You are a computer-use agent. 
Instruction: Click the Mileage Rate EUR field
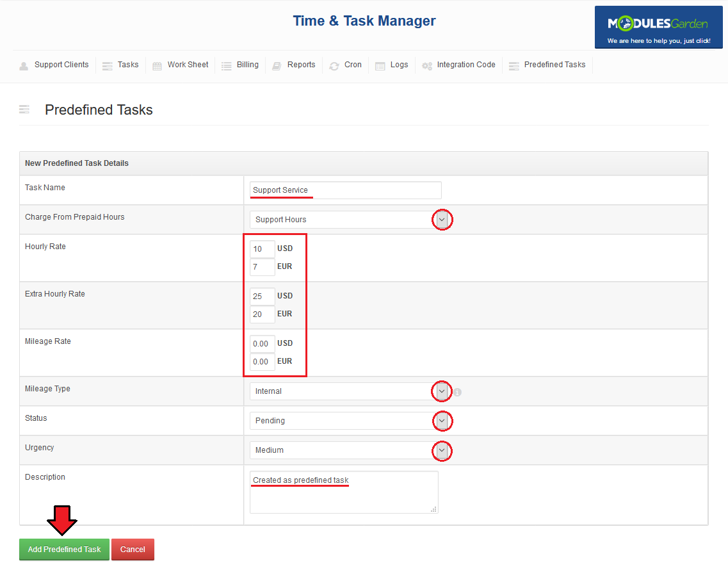[263, 362]
